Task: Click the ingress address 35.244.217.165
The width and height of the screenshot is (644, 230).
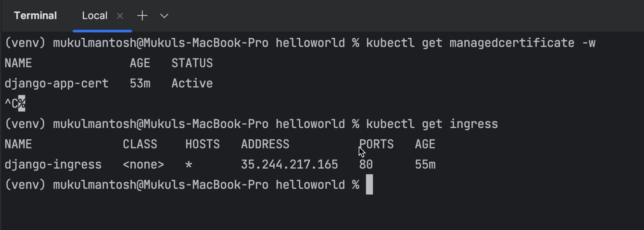Action: [289, 165]
